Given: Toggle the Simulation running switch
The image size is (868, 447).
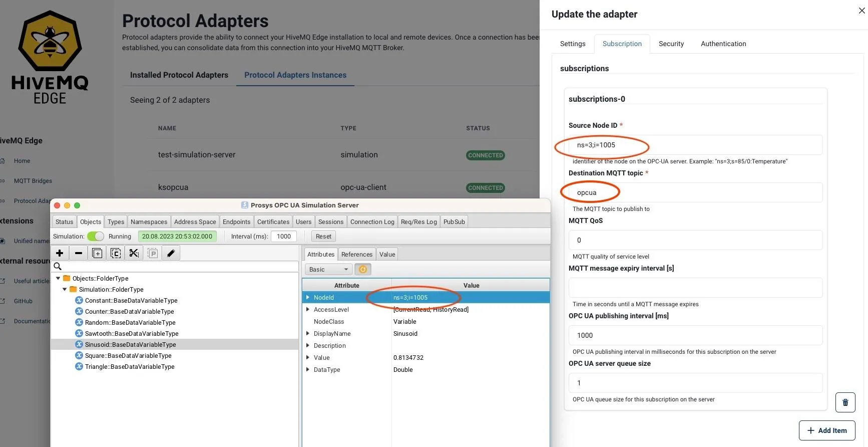Looking at the screenshot, I should point(96,236).
